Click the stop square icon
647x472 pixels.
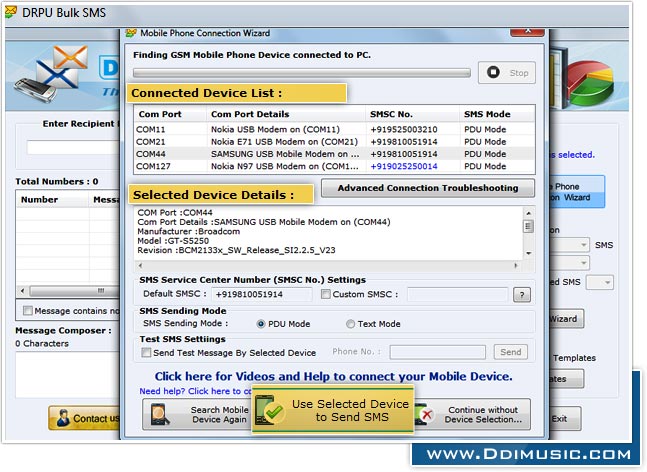(x=493, y=72)
